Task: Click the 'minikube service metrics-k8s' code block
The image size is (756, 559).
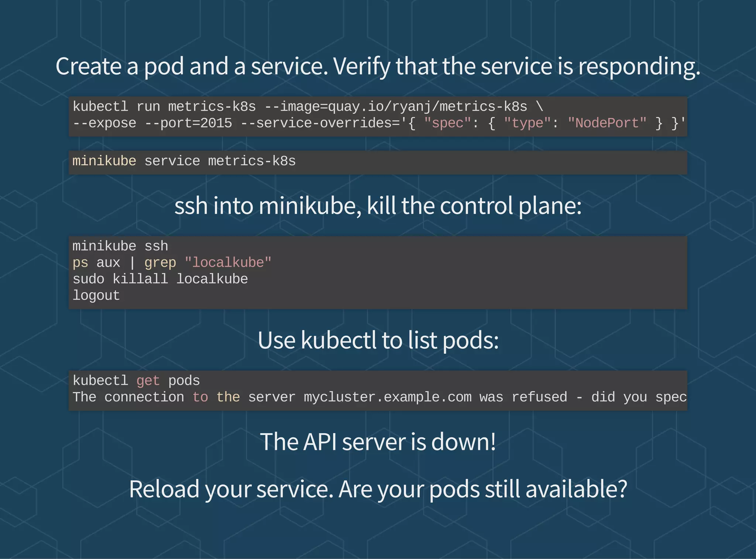Action: (x=378, y=162)
